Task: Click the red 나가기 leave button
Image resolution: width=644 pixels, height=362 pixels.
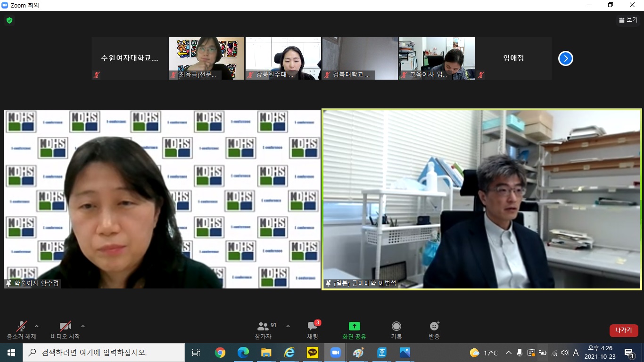Action: (x=624, y=330)
